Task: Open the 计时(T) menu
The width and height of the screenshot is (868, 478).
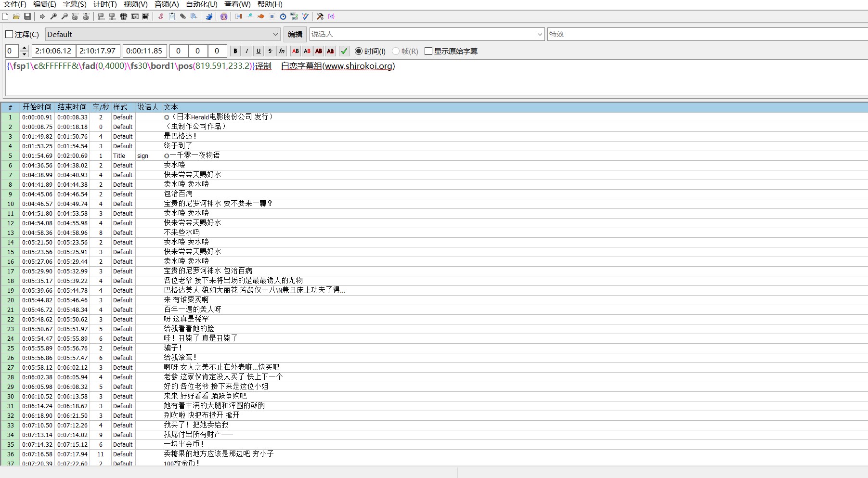Action: pyautogui.click(x=105, y=4)
